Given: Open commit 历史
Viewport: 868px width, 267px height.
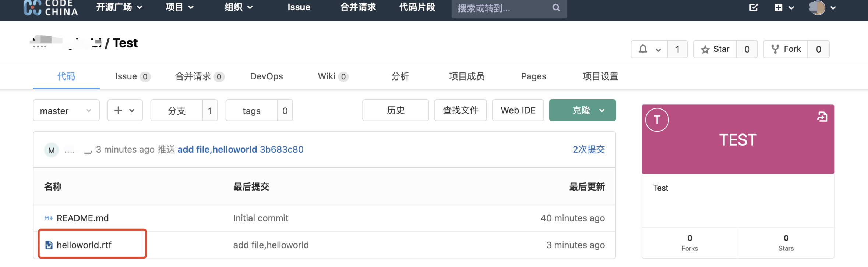Looking at the screenshot, I should point(396,110).
